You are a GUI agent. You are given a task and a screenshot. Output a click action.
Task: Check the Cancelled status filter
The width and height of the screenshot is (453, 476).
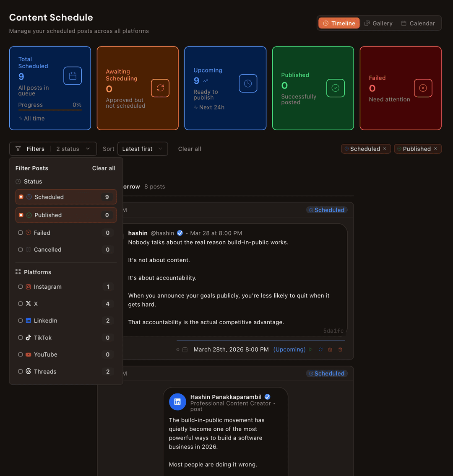coord(21,250)
